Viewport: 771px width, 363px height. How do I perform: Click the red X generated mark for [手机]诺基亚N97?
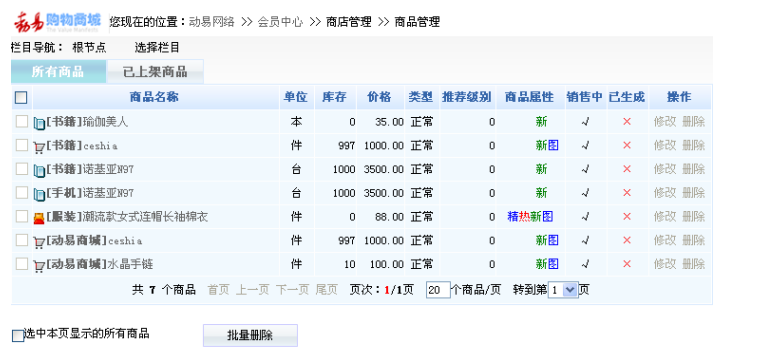pos(627,192)
